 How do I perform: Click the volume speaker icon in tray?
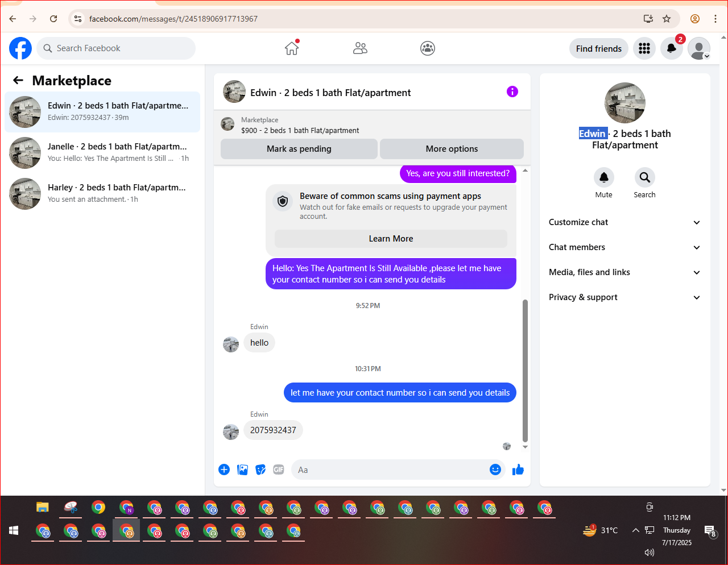(x=650, y=552)
